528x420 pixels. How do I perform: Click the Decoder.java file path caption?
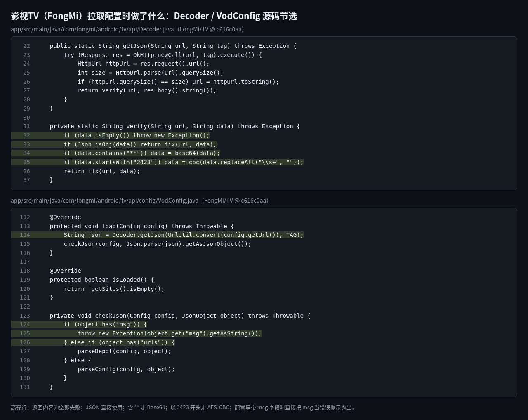(128, 29)
